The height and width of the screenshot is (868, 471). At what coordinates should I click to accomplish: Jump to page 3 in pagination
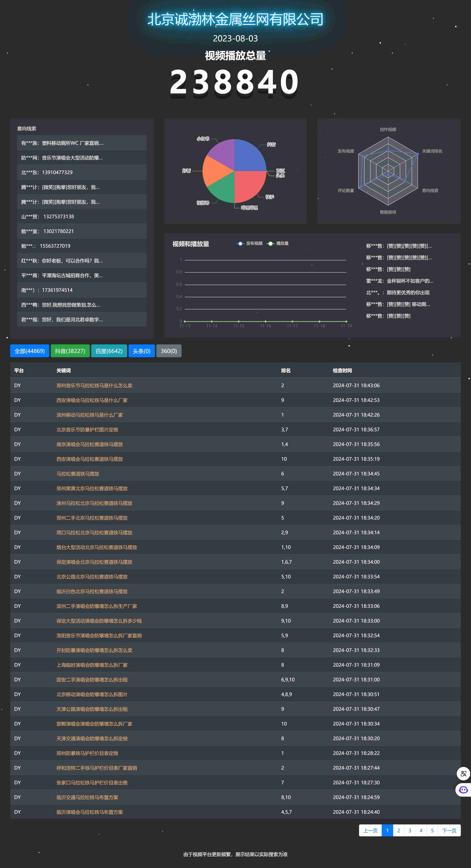pyautogui.click(x=410, y=830)
